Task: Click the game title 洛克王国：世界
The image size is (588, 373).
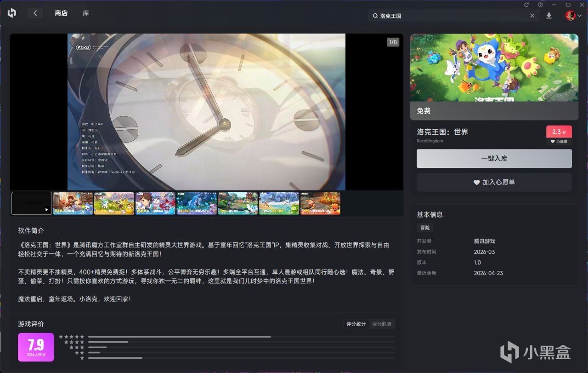Action: pyautogui.click(x=442, y=132)
